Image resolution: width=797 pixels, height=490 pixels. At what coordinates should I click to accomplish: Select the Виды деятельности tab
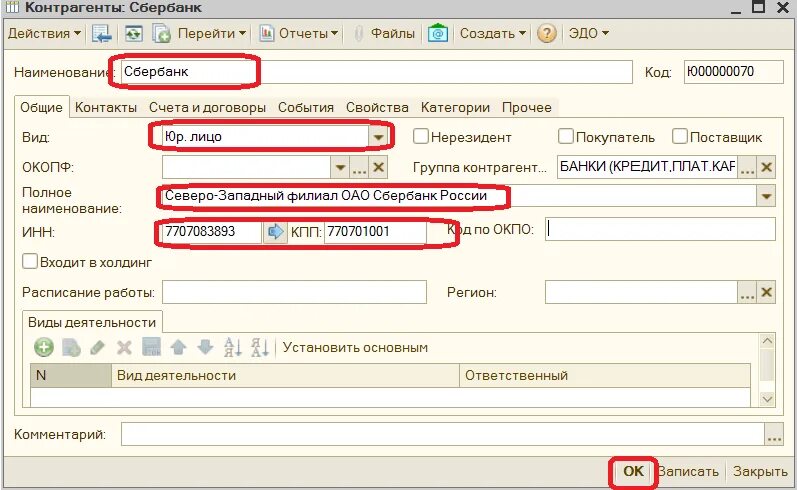tap(92, 322)
